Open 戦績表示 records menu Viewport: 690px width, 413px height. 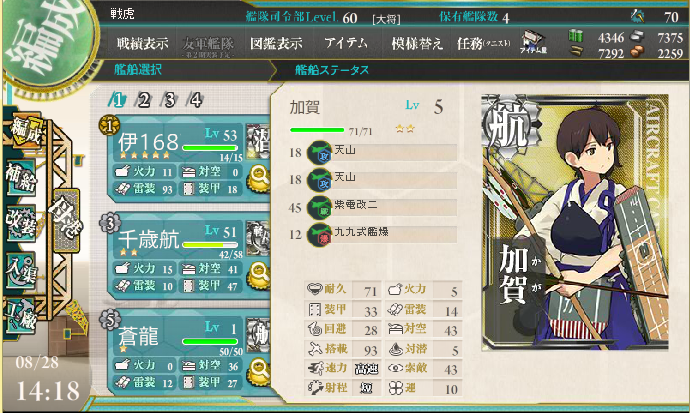[142, 43]
